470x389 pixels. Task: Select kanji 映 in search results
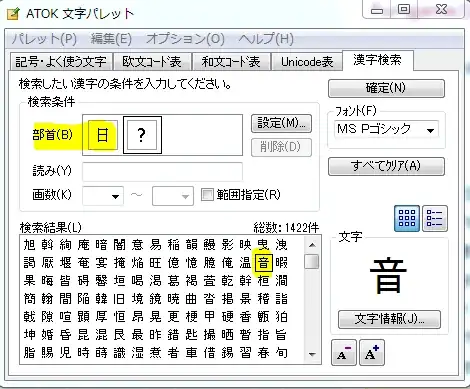pos(245,245)
